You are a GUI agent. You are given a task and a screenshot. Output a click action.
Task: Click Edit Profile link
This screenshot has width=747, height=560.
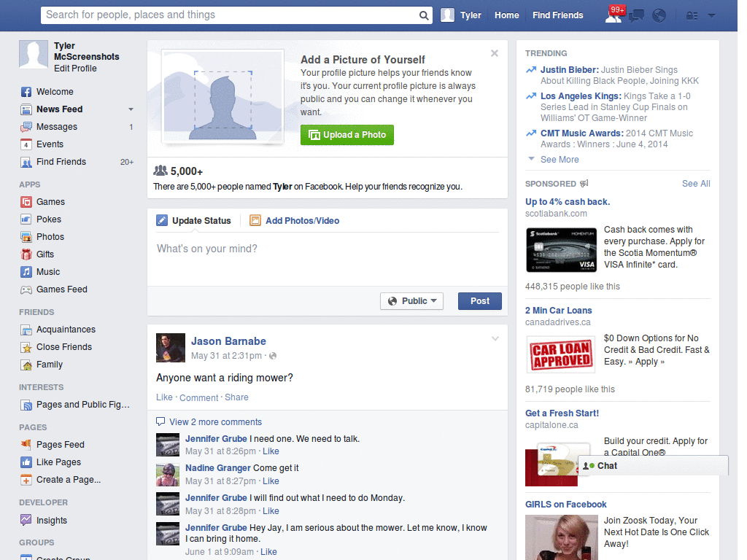tap(75, 69)
